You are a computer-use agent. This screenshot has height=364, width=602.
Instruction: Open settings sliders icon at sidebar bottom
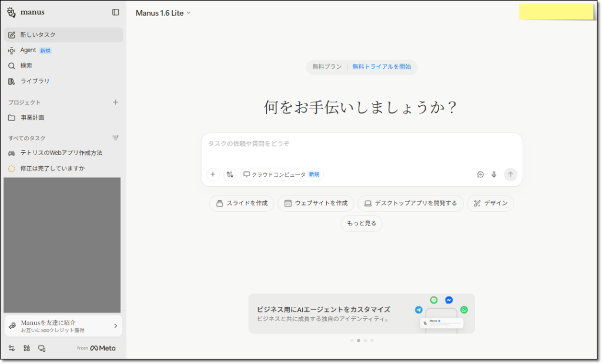(x=12, y=348)
